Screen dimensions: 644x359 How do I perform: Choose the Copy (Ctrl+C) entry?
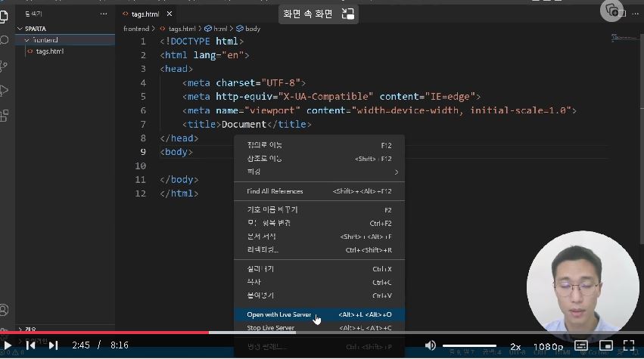(319, 282)
